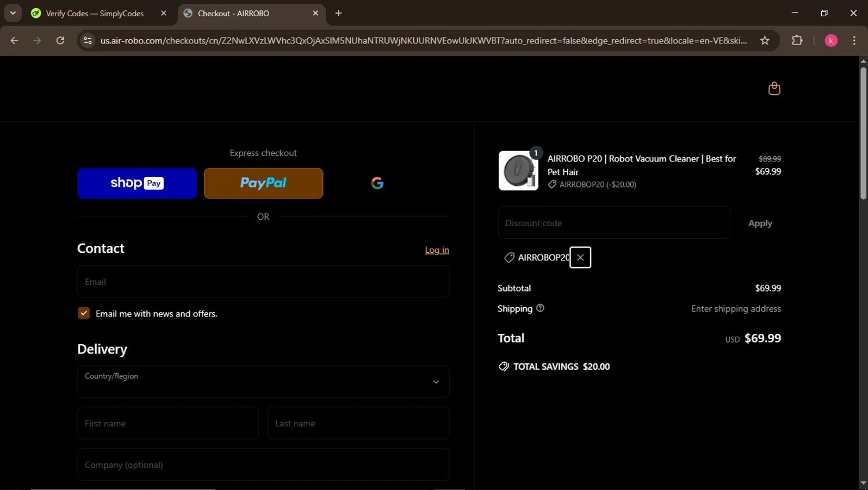Screen dimensions: 868x490
Task: Minimize the browser window
Action: point(795,13)
